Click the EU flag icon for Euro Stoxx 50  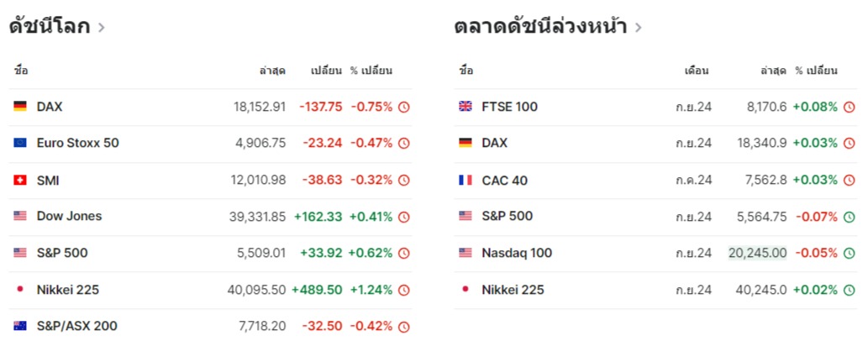pos(20,143)
